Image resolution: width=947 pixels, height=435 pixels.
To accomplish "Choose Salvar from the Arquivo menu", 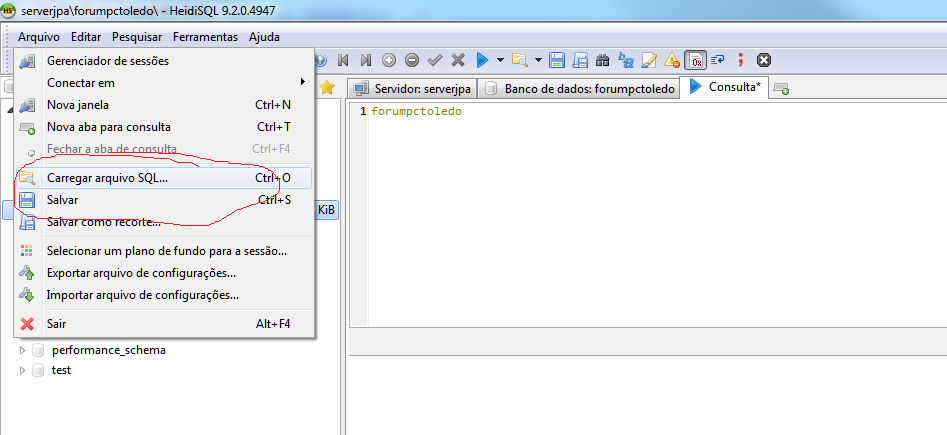I will click(x=163, y=199).
